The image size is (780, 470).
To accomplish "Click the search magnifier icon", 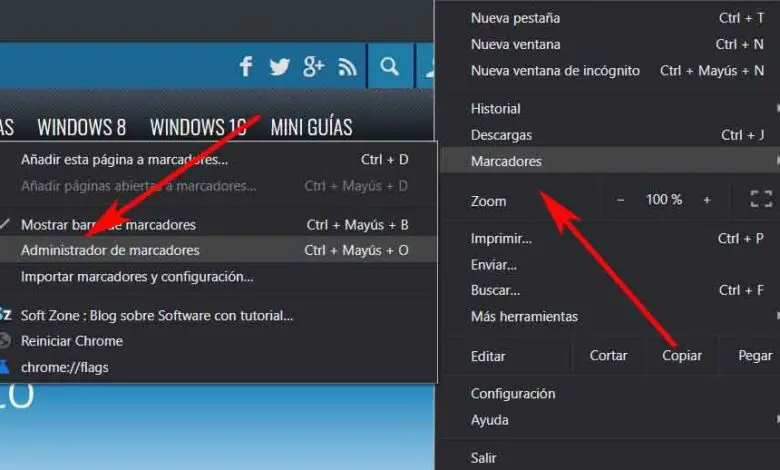I will (x=390, y=66).
